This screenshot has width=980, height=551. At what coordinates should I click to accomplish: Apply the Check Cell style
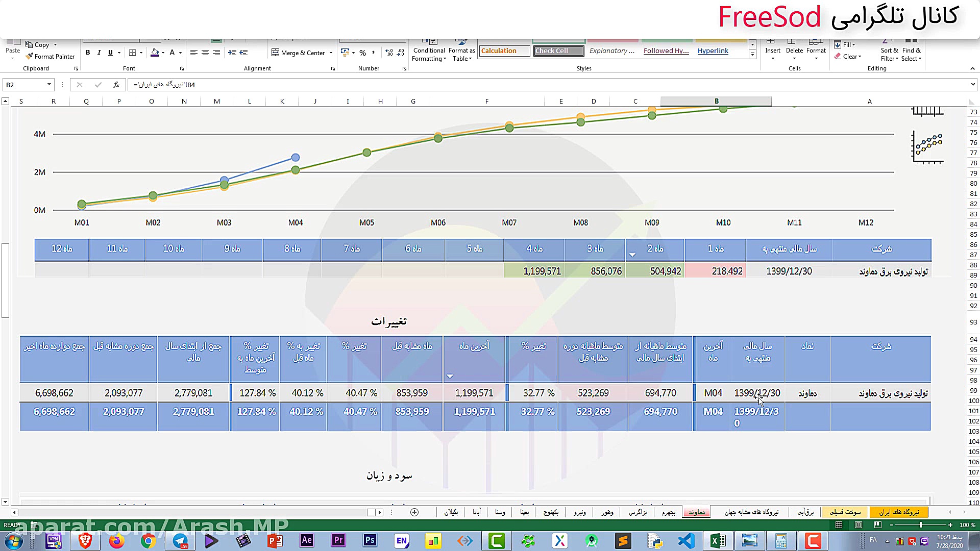coord(558,51)
